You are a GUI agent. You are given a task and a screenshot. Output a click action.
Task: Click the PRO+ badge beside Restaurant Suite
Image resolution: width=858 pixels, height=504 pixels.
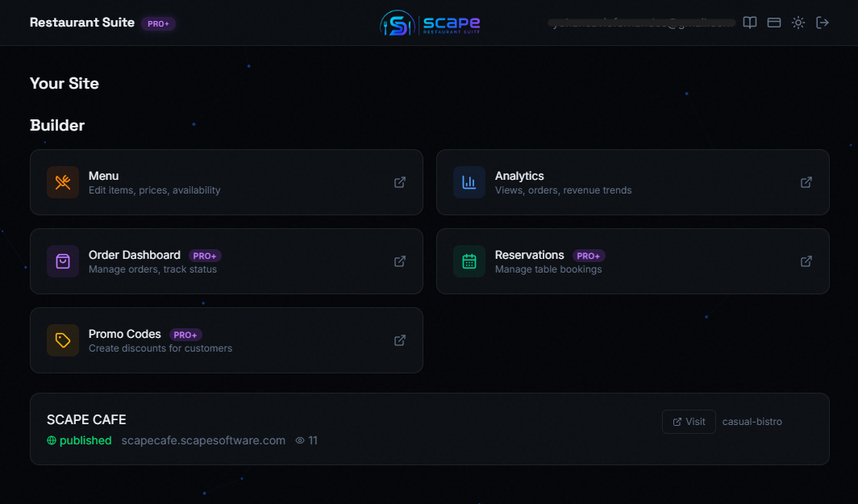(x=158, y=23)
